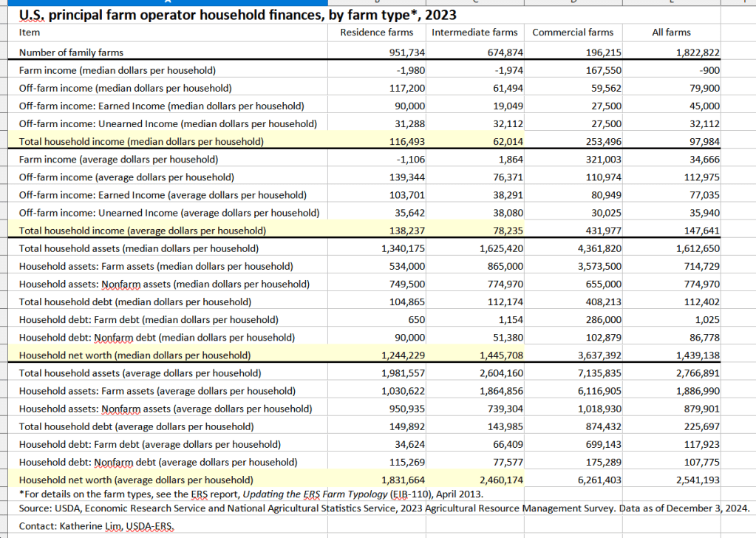The image size is (756, 538).
Task: Select the cell showing 167,550
Action: pos(573,70)
